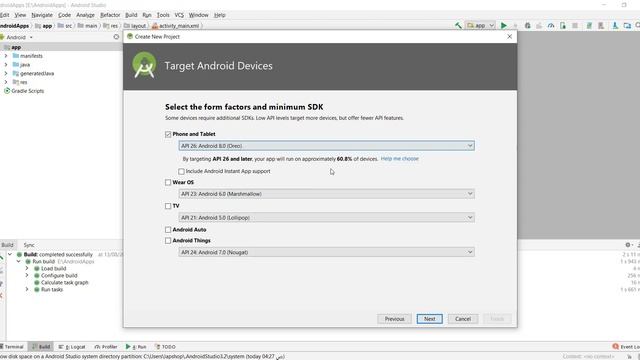The image size is (640, 360).
Task: Toggle the Phone and Tablet checkbox
Action: [x=168, y=134]
